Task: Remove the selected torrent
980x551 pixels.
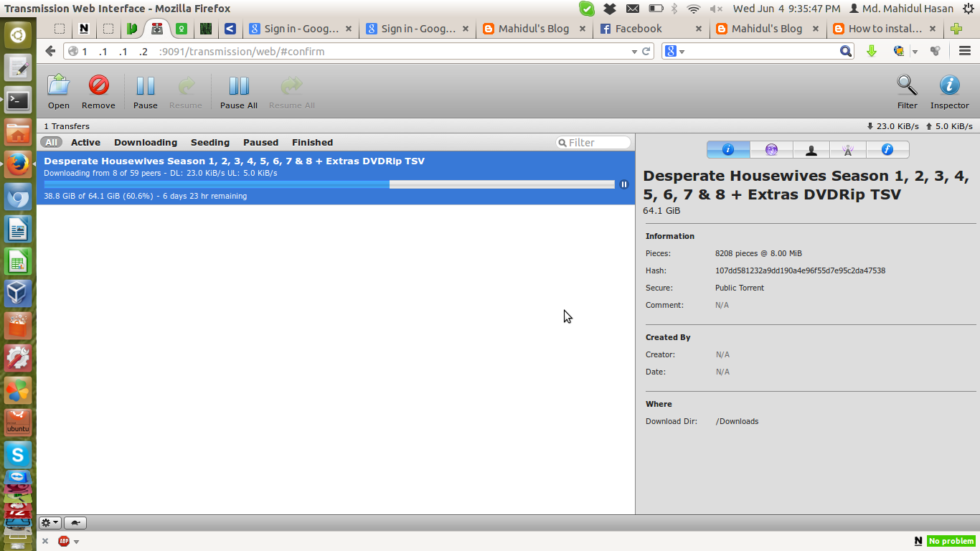Action: click(98, 91)
